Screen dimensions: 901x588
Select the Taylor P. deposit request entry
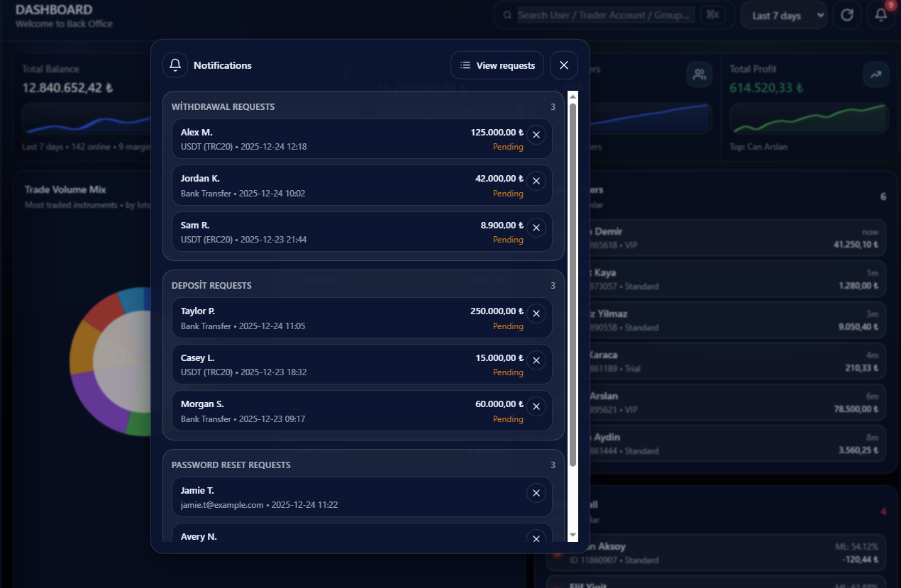click(319, 318)
